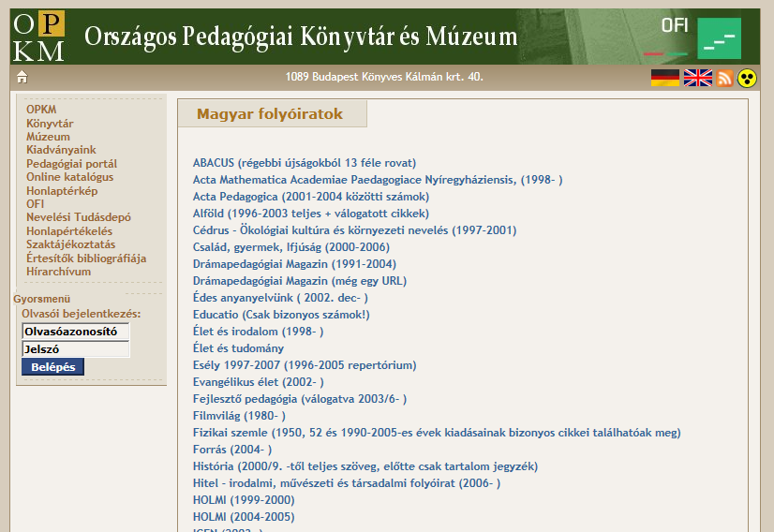Open the Forrás (2004- ) link
Image resolution: width=774 pixels, height=532 pixels.
232,450
